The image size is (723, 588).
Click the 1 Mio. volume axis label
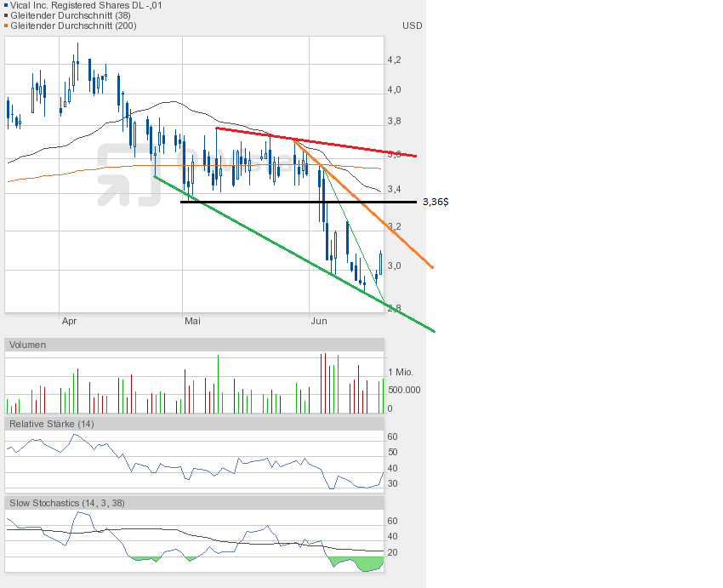(x=402, y=373)
